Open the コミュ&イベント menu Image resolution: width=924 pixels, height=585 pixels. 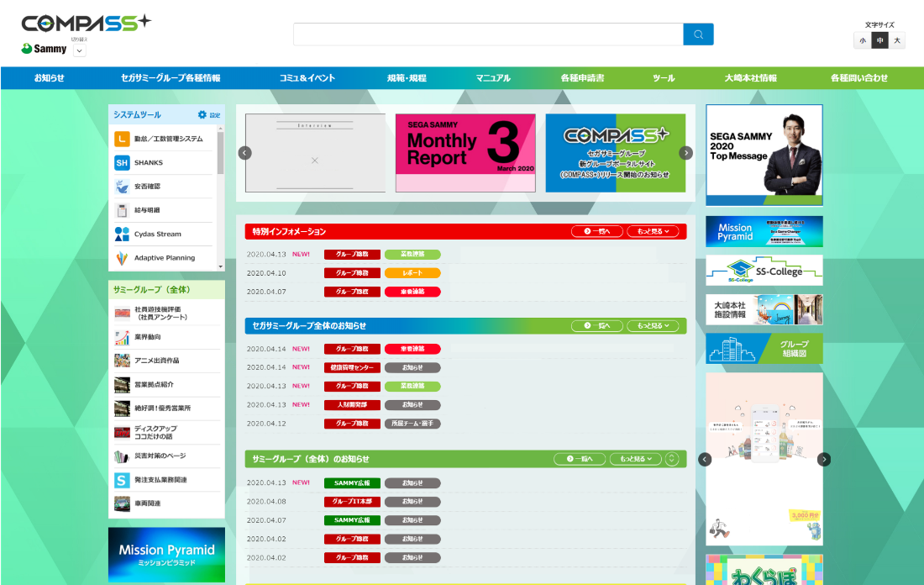[x=307, y=78]
